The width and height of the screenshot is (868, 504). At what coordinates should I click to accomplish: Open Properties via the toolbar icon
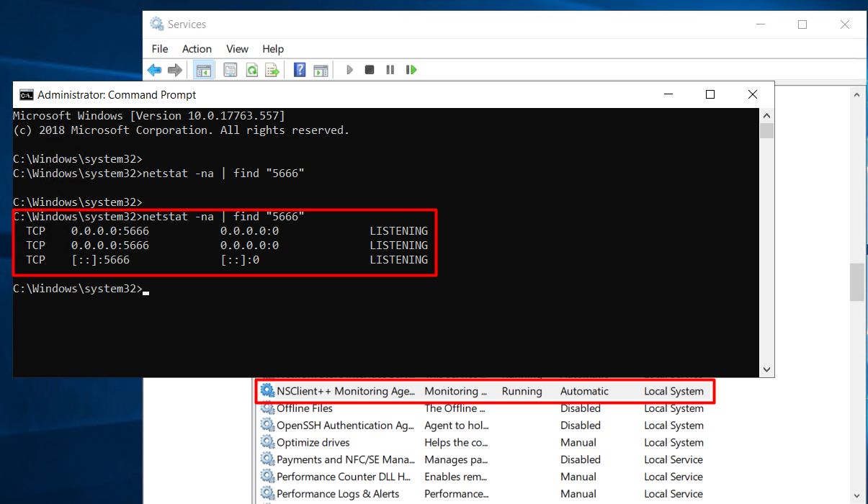coord(230,70)
